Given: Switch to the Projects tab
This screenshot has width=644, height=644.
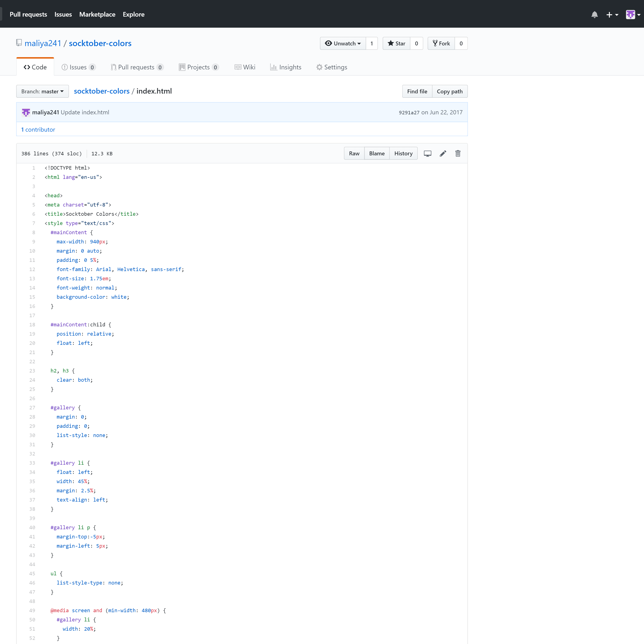Looking at the screenshot, I should pos(199,67).
